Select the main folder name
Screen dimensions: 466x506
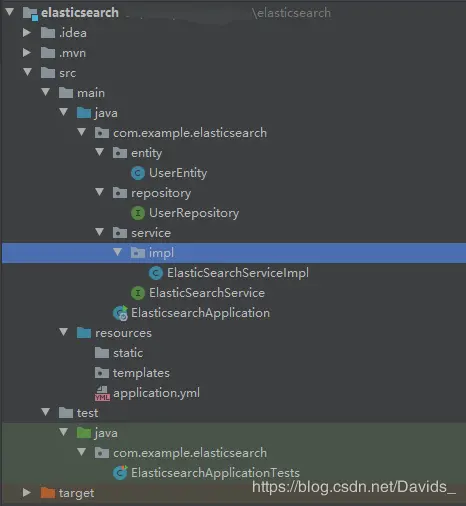coord(91,93)
